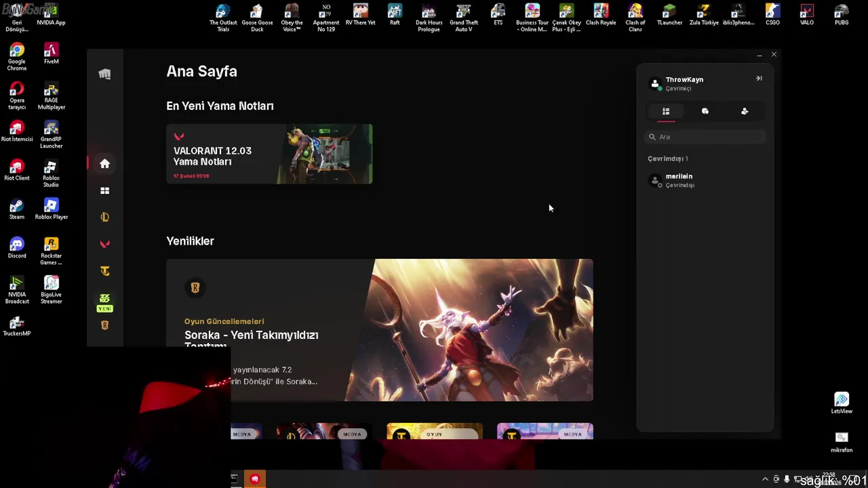Screen dimensions: 868x488
Task: Collapse the Çevrimdışı 1 friends group
Action: click(667, 159)
